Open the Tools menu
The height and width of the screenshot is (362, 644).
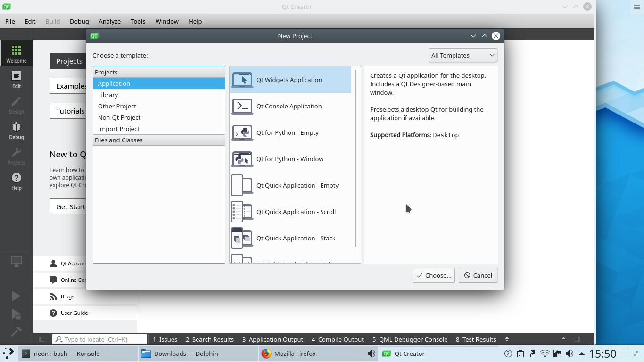click(138, 21)
